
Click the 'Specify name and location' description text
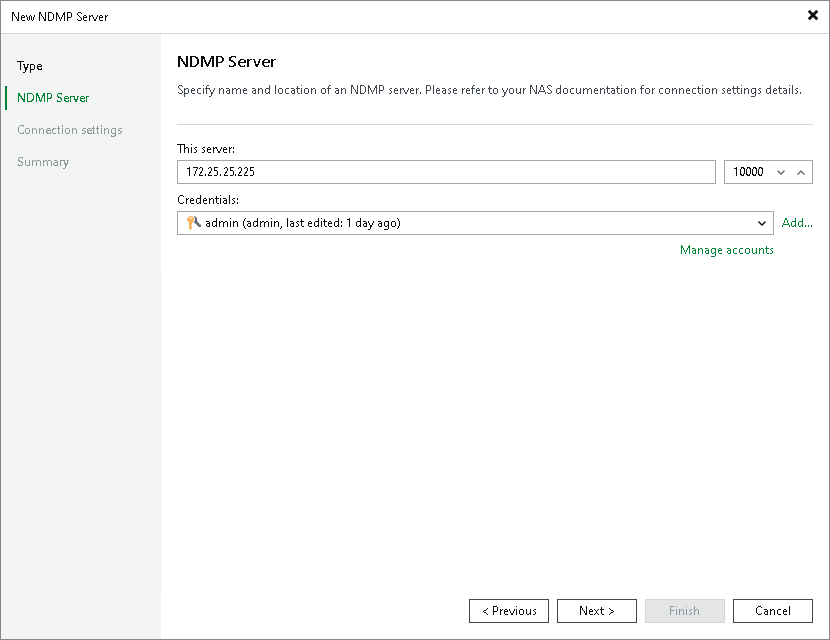point(489,90)
